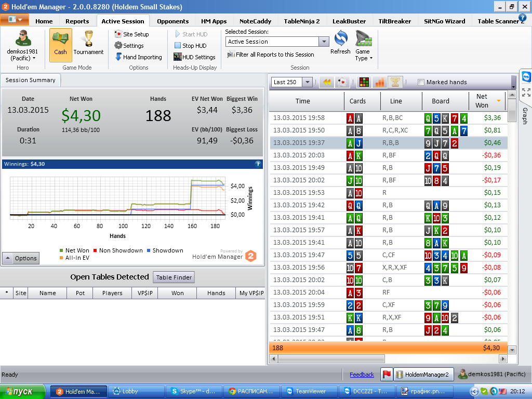This screenshot has height=399, width=532.
Task: Click the orange bar chart icon
Action: point(380,82)
